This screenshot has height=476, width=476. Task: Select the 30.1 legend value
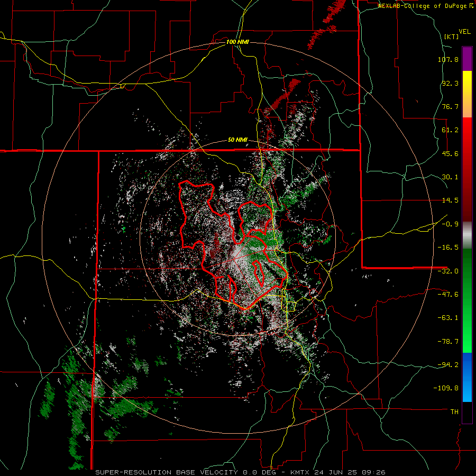coord(450,177)
